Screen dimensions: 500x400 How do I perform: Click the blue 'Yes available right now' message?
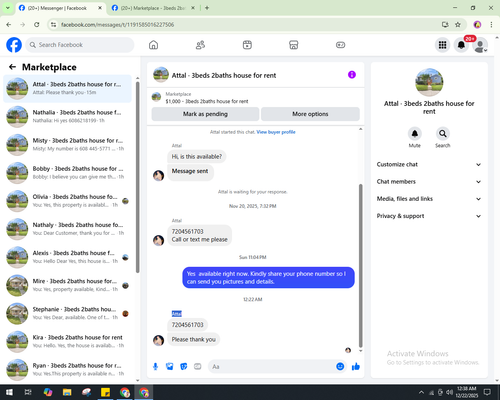click(x=268, y=278)
